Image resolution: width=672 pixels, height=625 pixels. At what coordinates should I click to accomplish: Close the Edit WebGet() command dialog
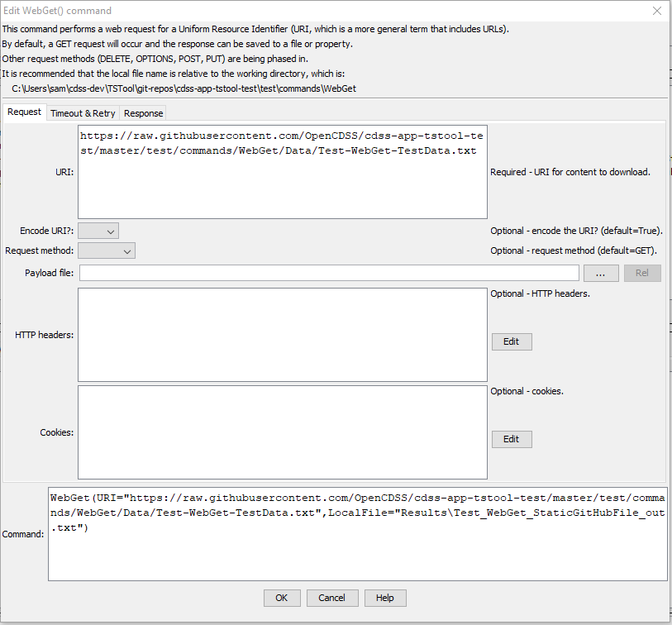point(657,11)
